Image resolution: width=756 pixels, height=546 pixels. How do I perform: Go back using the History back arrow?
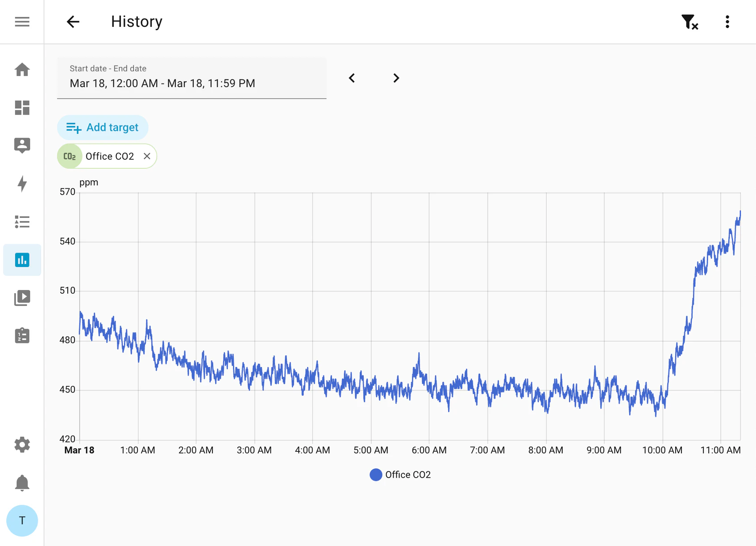tap(73, 21)
